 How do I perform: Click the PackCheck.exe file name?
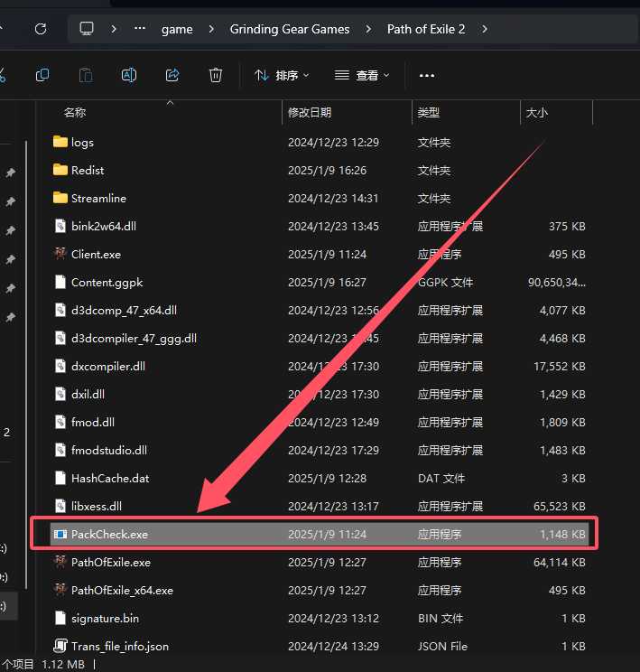[109, 534]
